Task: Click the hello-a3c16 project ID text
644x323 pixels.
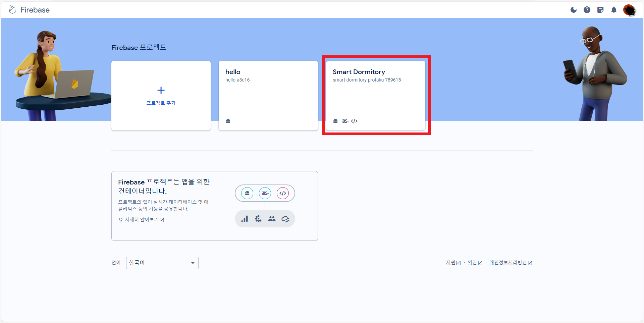Action: click(x=237, y=80)
